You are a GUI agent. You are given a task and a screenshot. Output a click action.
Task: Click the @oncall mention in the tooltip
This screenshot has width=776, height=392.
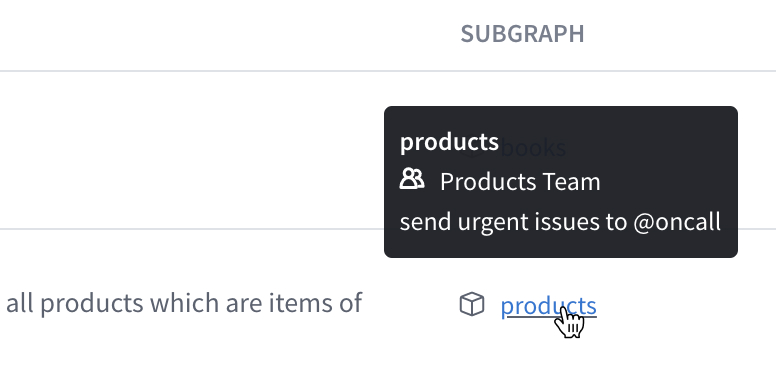click(x=677, y=222)
